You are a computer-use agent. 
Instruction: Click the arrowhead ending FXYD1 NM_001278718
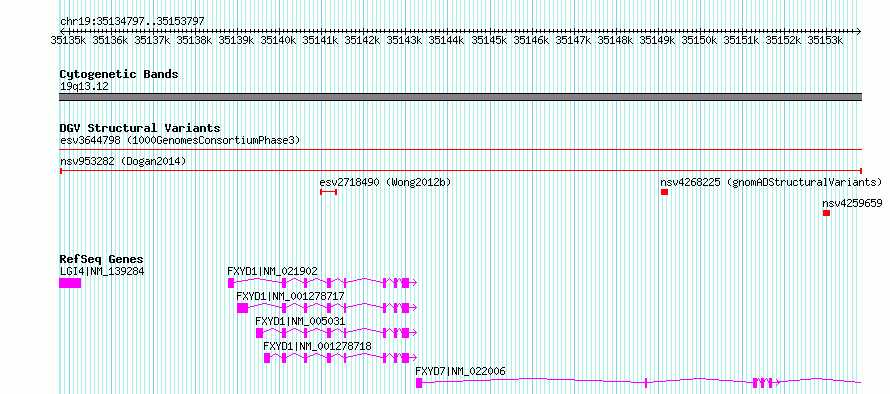[414, 358]
